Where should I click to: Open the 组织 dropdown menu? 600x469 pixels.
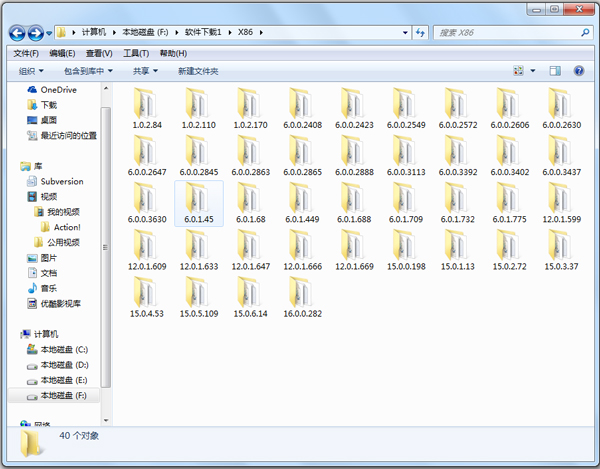(31, 71)
